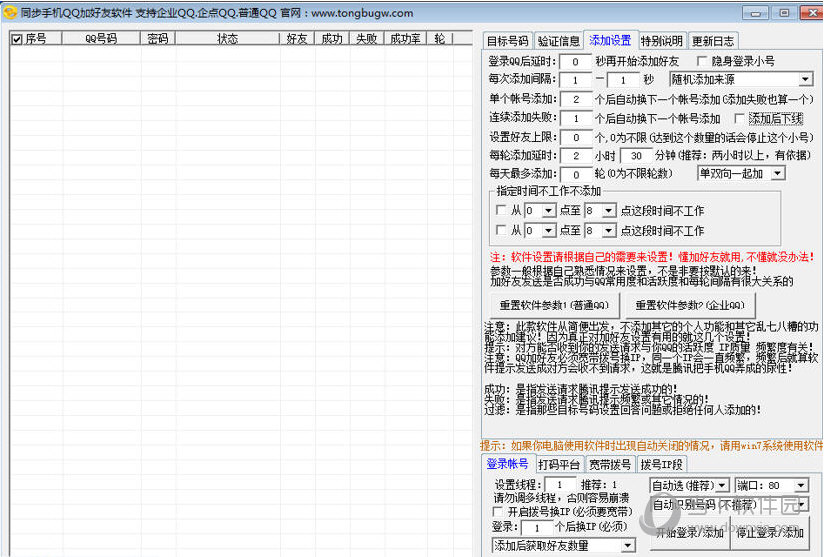The height and width of the screenshot is (557, 824).
Task: Check 开启拨号换IP (必须要宽带)
Action: pyautogui.click(x=497, y=511)
